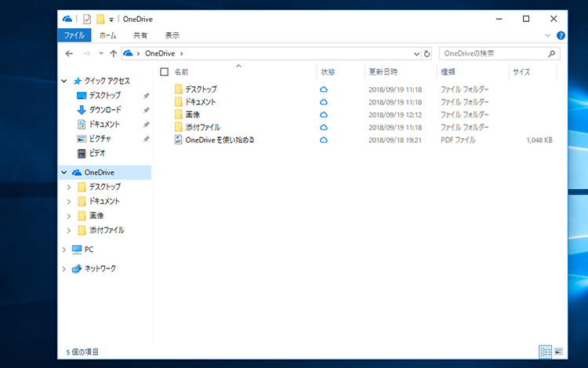Click the refresh button beside address bar

pos(426,54)
